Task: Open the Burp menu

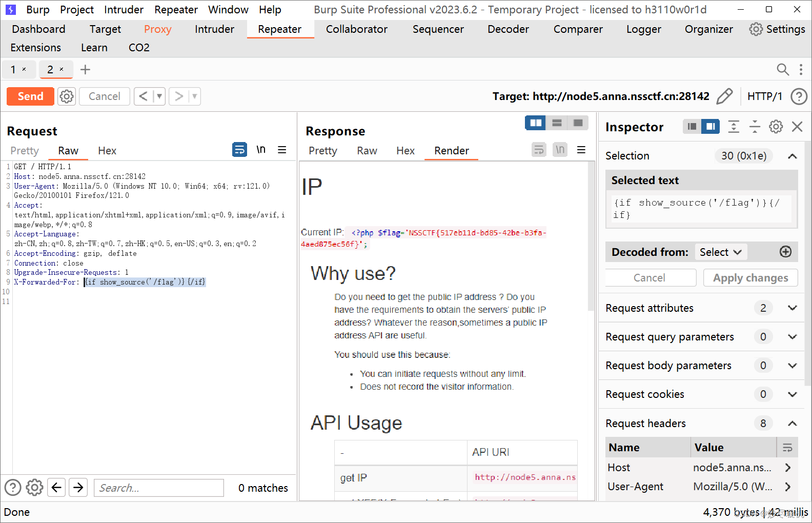Action: click(x=38, y=10)
